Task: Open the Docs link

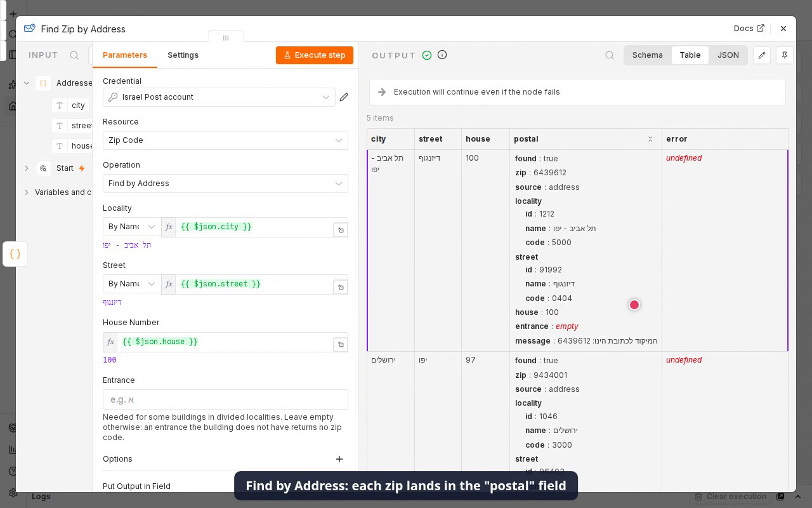Action: pos(749,29)
